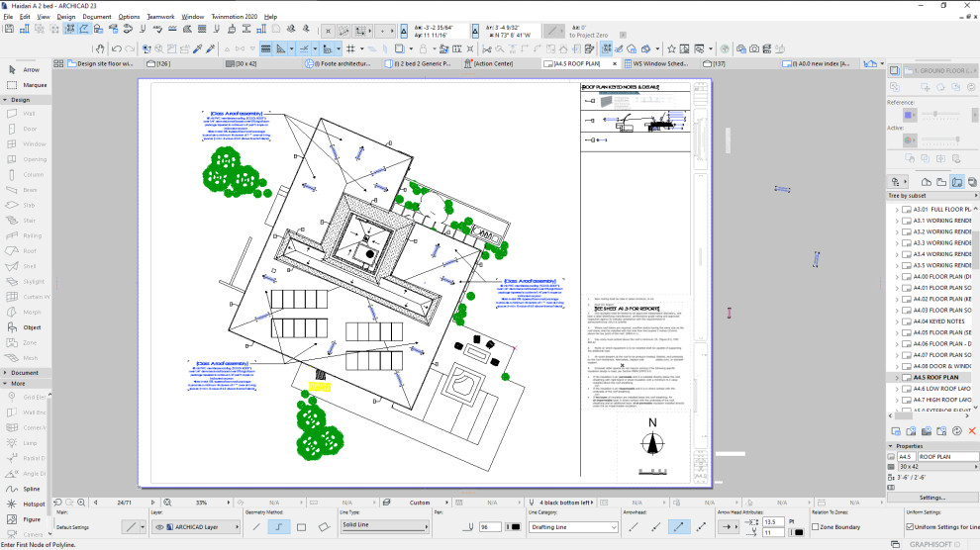Screen dimensions: 980x550
Task: Click the Default Settings label button
Action: (x=72, y=527)
